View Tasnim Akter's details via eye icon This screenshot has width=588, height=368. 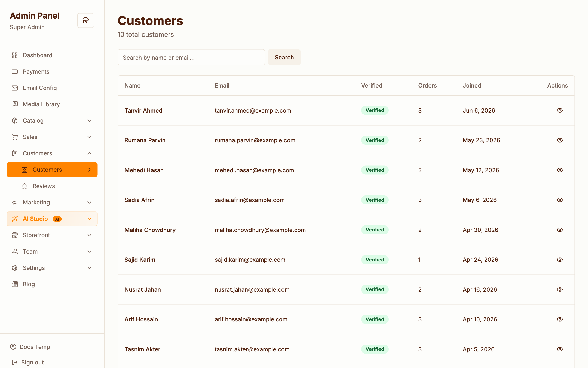560,349
